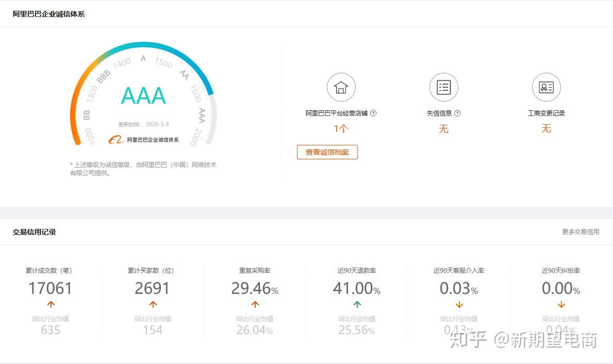Click the 工商变更记录 label
This screenshot has height=364, width=613.
coord(546,113)
